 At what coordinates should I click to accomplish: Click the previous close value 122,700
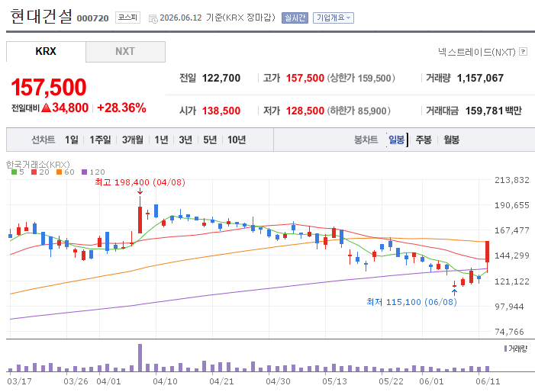pos(221,78)
